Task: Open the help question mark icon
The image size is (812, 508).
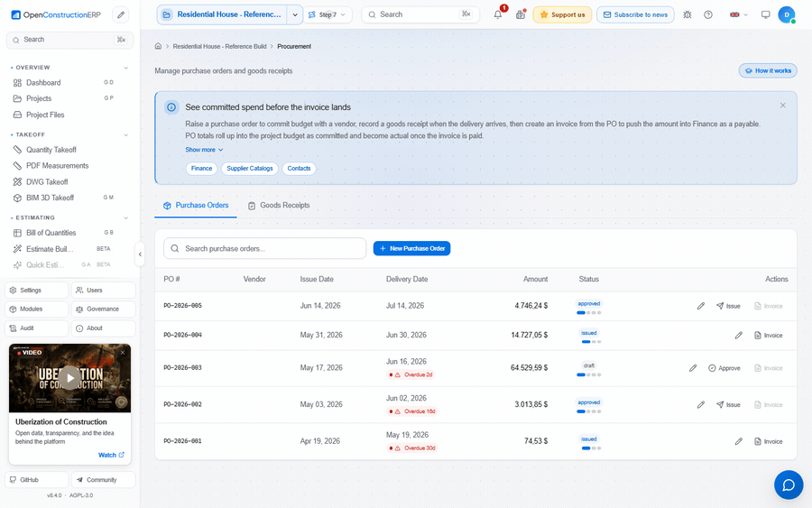Action: tap(708, 14)
